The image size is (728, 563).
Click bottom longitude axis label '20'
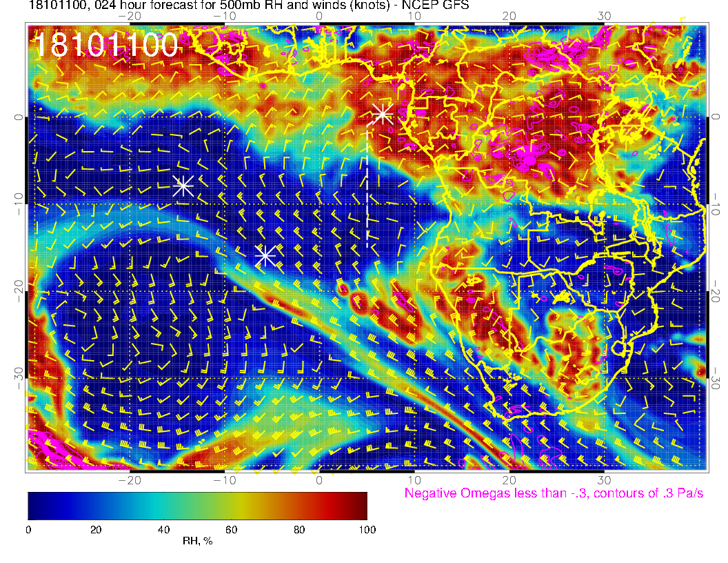[509, 480]
